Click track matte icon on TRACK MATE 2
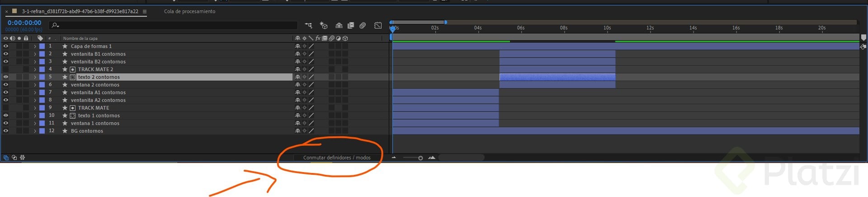This screenshot has width=868, height=197. click(x=72, y=69)
